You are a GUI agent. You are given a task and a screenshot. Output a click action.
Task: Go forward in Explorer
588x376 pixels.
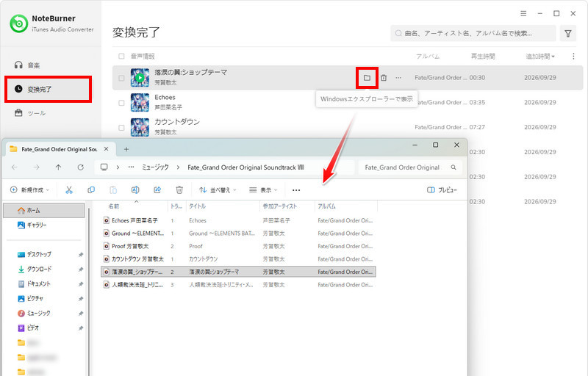tap(36, 167)
